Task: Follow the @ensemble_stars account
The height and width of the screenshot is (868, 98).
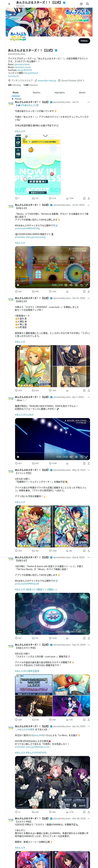Action: coord(84,41)
